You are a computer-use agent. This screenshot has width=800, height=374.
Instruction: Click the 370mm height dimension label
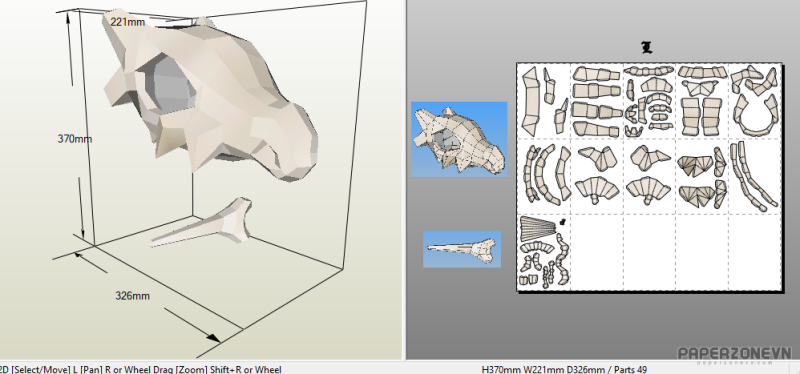click(x=74, y=138)
